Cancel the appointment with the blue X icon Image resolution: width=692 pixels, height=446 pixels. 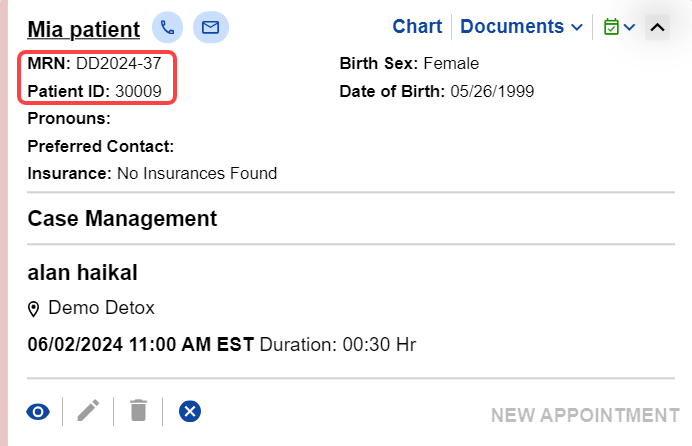click(x=190, y=411)
